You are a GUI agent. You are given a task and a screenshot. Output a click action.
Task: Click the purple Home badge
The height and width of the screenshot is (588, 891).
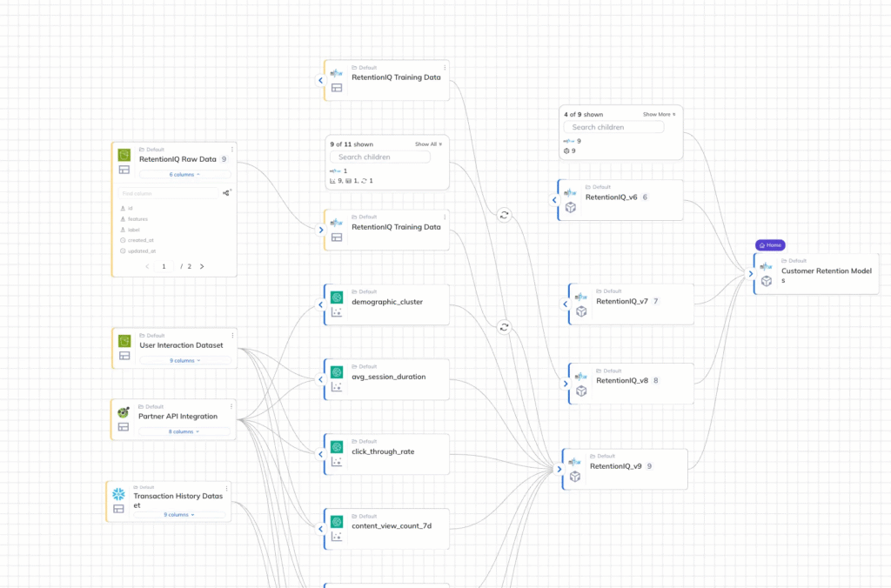click(x=770, y=244)
